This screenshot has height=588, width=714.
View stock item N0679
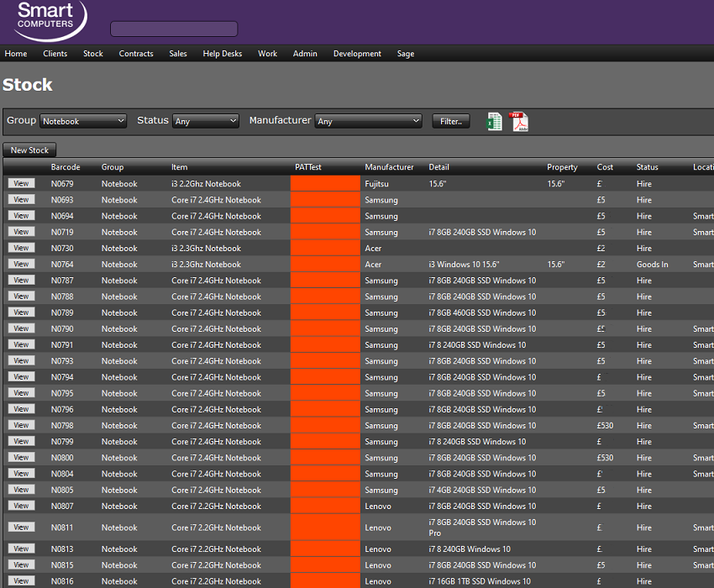(21, 183)
